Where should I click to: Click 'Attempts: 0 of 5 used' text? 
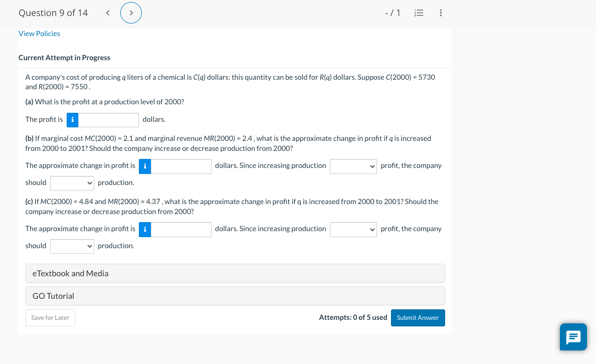pyautogui.click(x=353, y=317)
